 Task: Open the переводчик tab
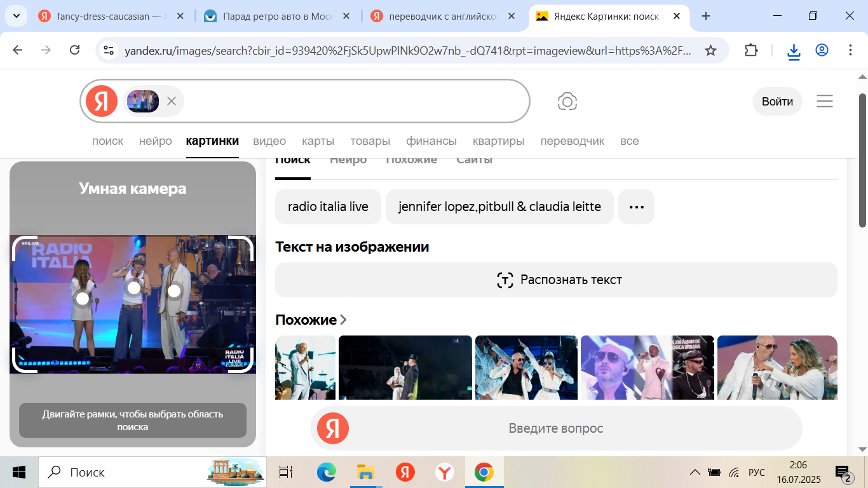pyautogui.click(x=572, y=141)
